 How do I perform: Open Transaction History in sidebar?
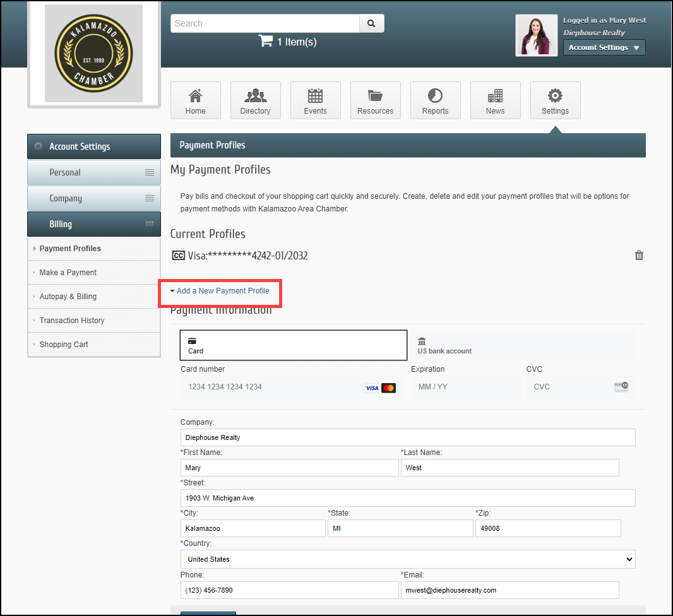tap(72, 321)
